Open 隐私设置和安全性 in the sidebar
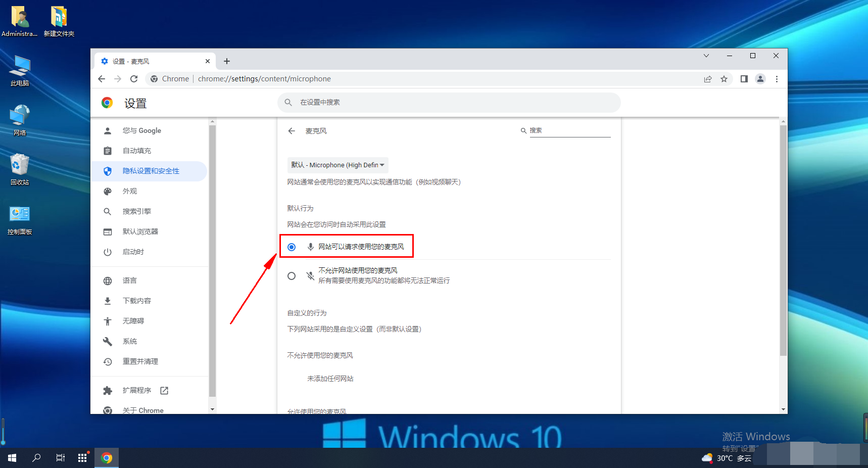Screen dimensions: 868x468 (151, 171)
